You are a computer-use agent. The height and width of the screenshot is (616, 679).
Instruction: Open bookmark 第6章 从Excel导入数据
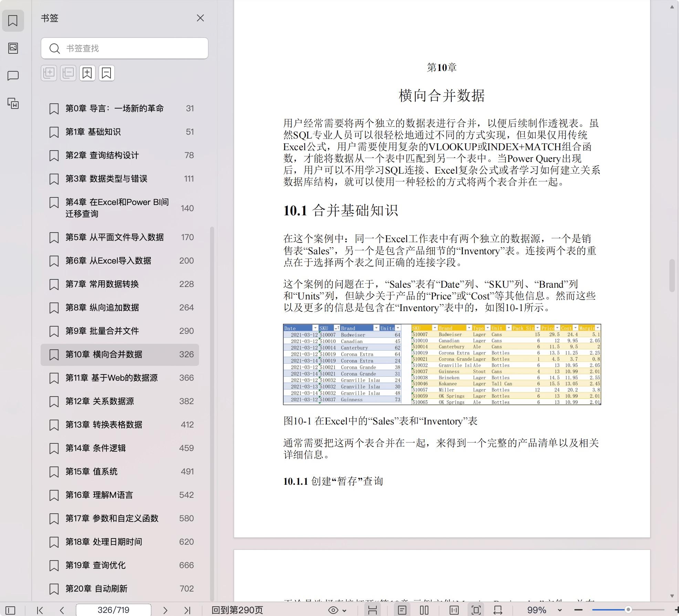click(120, 261)
